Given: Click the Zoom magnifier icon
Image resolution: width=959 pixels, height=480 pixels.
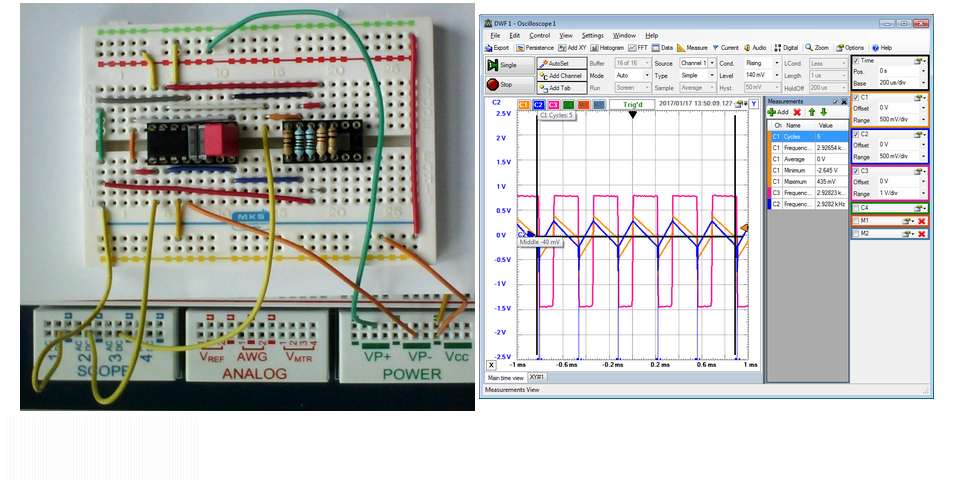Looking at the screenshot, I should pyautogui.click(x=817, y=47).
